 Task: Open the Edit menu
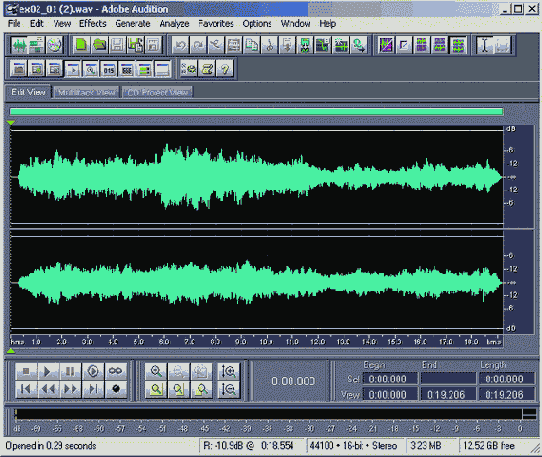(37, 24)
